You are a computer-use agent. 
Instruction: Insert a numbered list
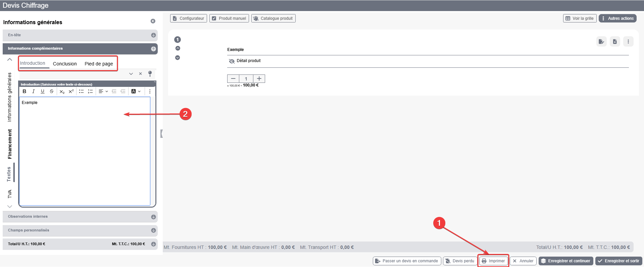point(90,91)
